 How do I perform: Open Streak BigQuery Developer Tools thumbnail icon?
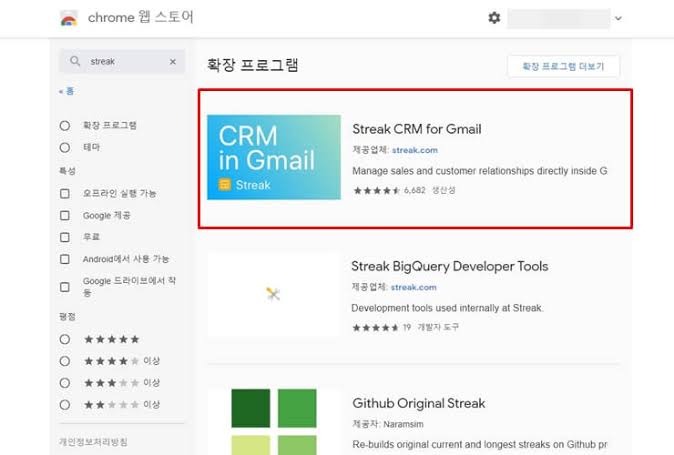pyautogui.click(x=273, y=294)
